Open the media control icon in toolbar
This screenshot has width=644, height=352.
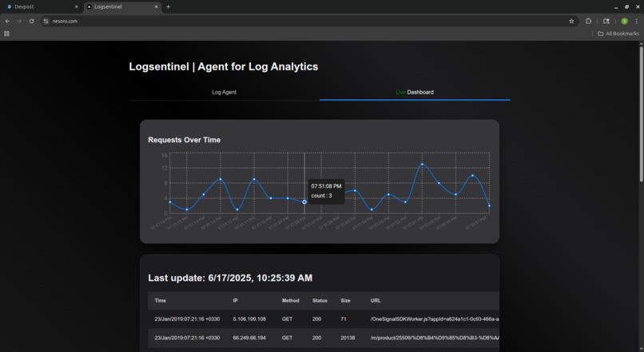[606, 21]
